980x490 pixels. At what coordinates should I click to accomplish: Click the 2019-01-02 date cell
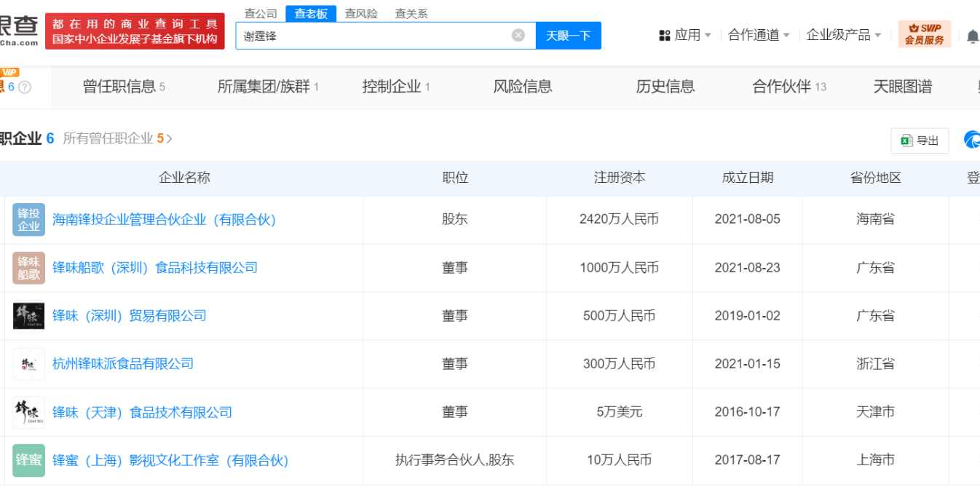(x=748, y=315)
